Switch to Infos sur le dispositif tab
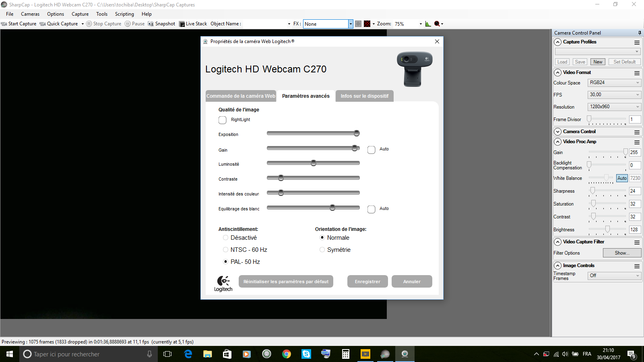This screenshot has width=644, height=362. pyautogui.click(x=365, y=96)
